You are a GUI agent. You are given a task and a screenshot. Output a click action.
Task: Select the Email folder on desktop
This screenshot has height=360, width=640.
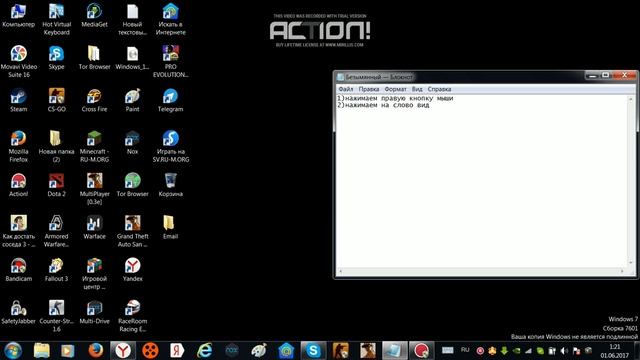(170, 228)
